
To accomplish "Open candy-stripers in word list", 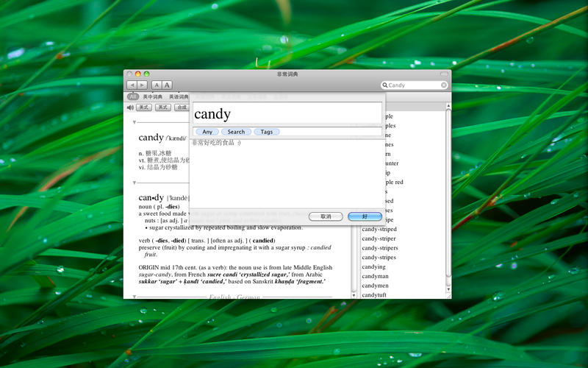I will coord(380,248).
